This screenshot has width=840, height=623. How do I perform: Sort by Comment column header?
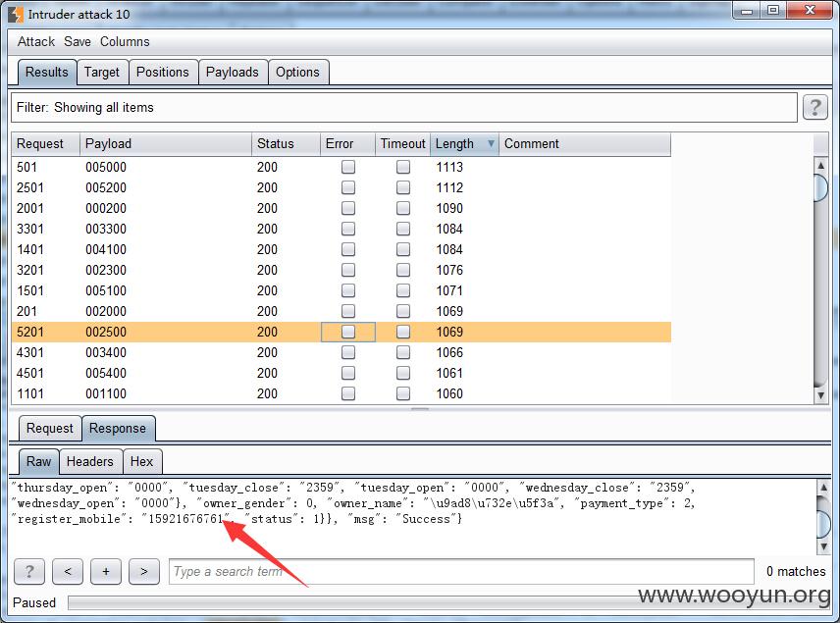pyautogui.click(x=585, y=143)
